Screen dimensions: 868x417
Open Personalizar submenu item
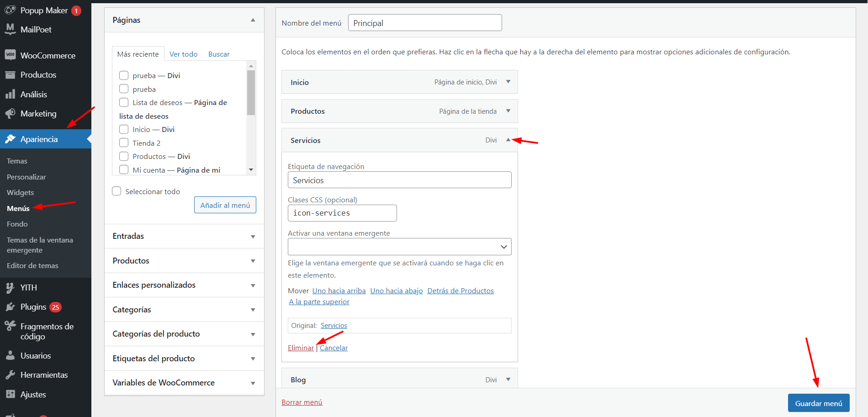(26, 177)
